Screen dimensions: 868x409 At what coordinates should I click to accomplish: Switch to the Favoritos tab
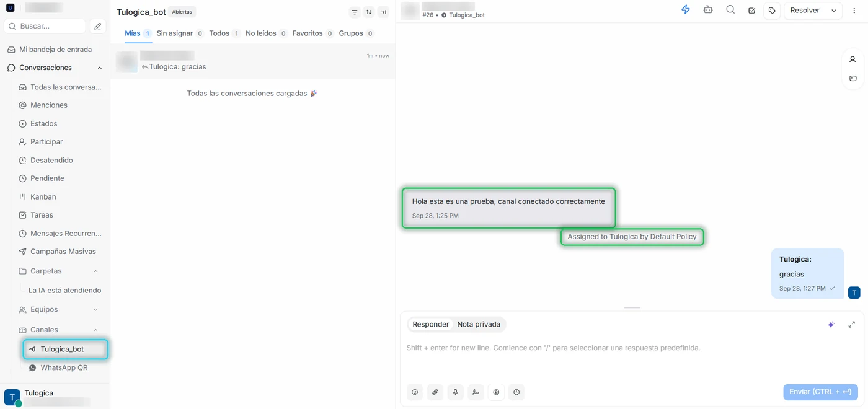(x=312, y=33)
